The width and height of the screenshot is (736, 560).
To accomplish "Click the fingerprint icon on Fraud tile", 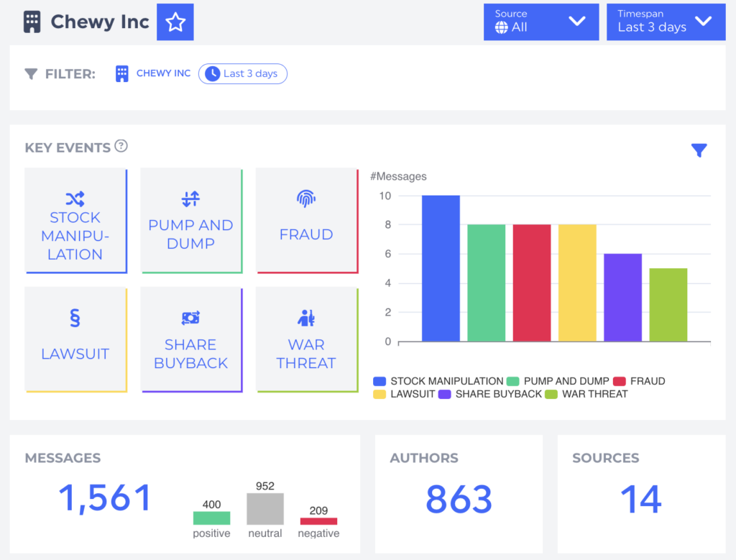I will tap(306, 199).
